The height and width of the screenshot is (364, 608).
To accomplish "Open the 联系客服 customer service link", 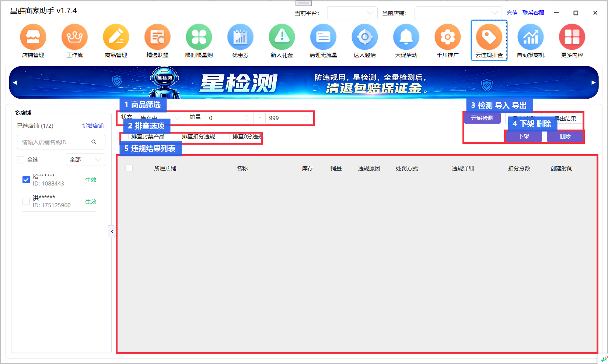I will click(x=533, y=13).
